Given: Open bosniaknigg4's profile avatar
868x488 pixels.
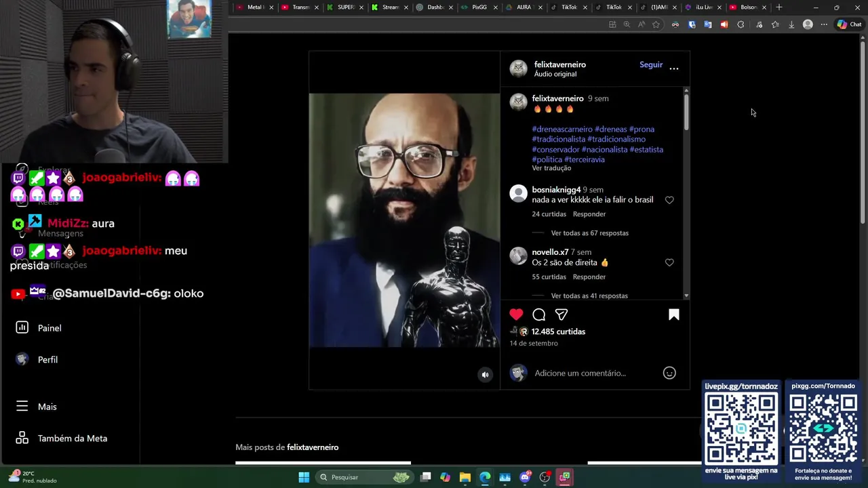Looking at the screenshot, I should (x=519, y=194).
